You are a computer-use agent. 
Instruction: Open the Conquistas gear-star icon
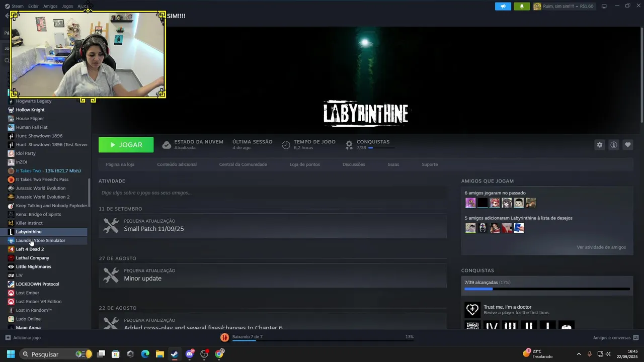pyautogui.click(x=349, y=145)
